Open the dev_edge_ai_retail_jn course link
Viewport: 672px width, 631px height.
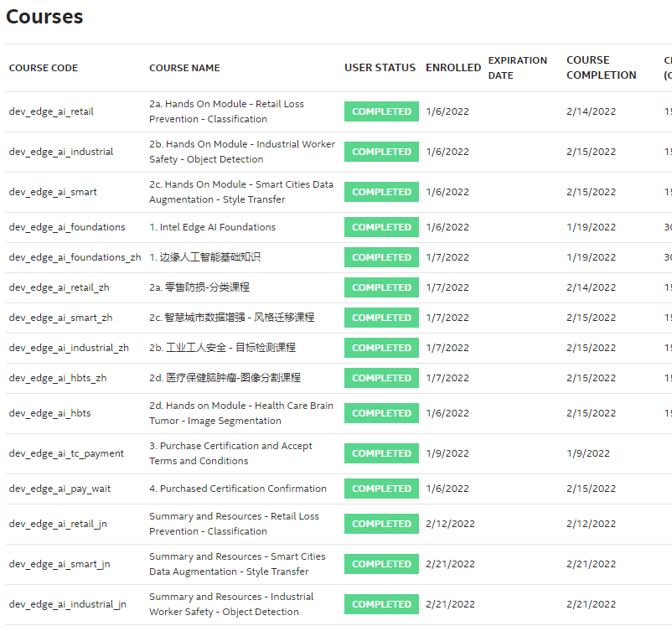pyautogui.click(x=54, y=524)
